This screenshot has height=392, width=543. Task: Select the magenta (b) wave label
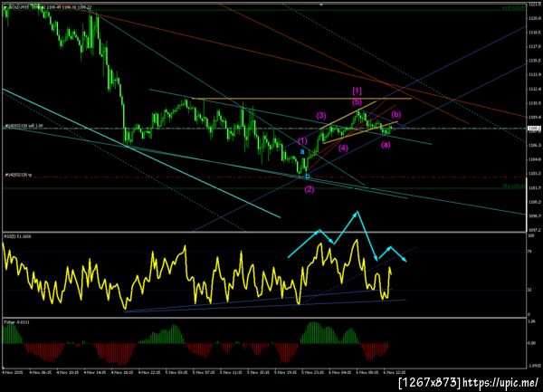(x=396, y=115)
